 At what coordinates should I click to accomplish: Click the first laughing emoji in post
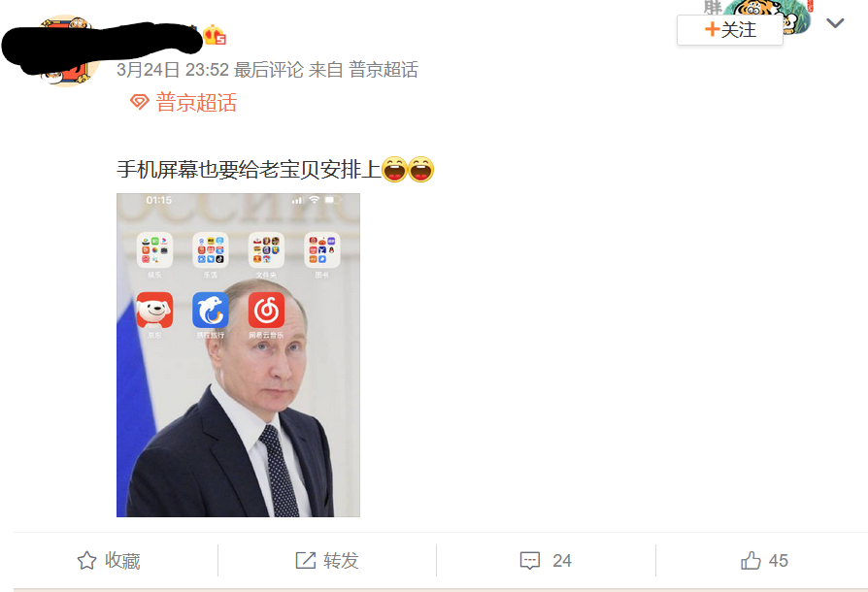(395, 169)
